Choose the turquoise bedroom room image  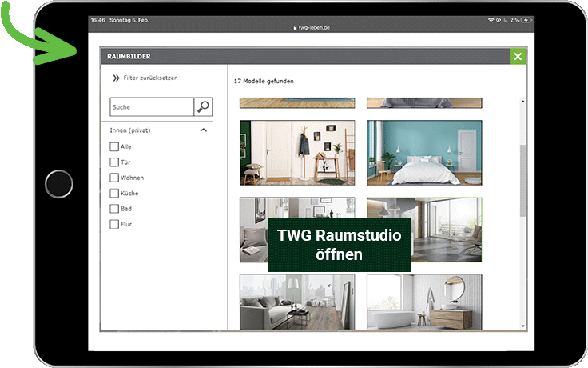[424, 153]
